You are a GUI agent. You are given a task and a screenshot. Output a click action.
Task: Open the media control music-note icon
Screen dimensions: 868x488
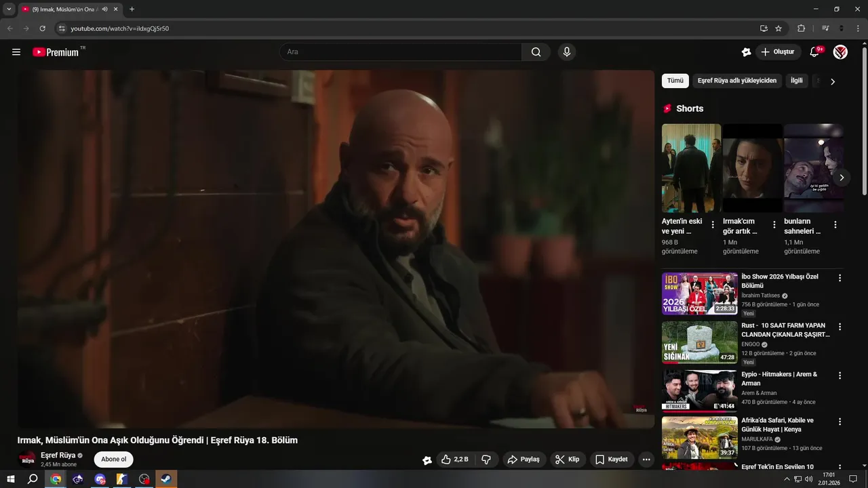click(825, 28)
